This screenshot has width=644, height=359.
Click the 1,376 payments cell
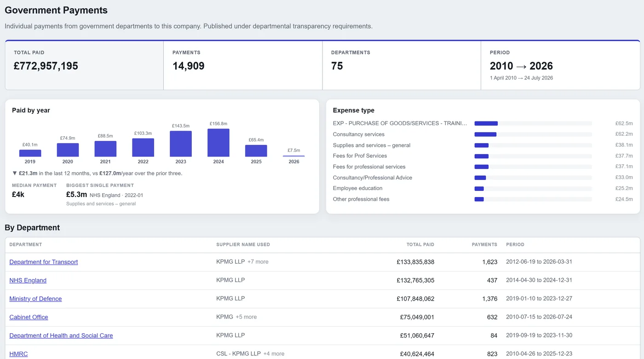(x=490, y=299)
